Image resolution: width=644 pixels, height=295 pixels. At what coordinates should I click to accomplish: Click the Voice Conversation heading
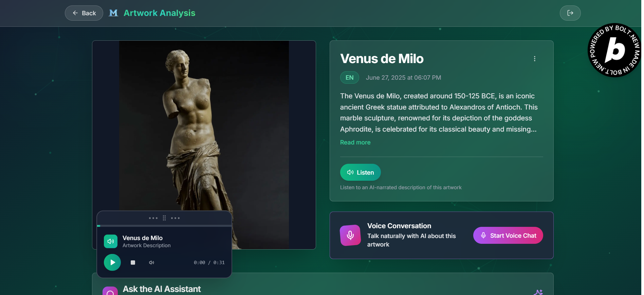point(399,226)
